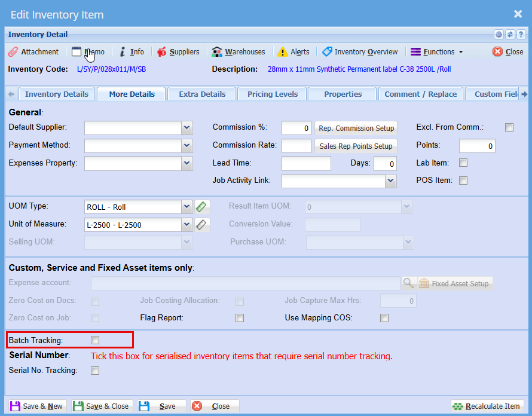The image size is (532, 416).
Task: Switch to Extra Details tab
Action: pos(202,94)
